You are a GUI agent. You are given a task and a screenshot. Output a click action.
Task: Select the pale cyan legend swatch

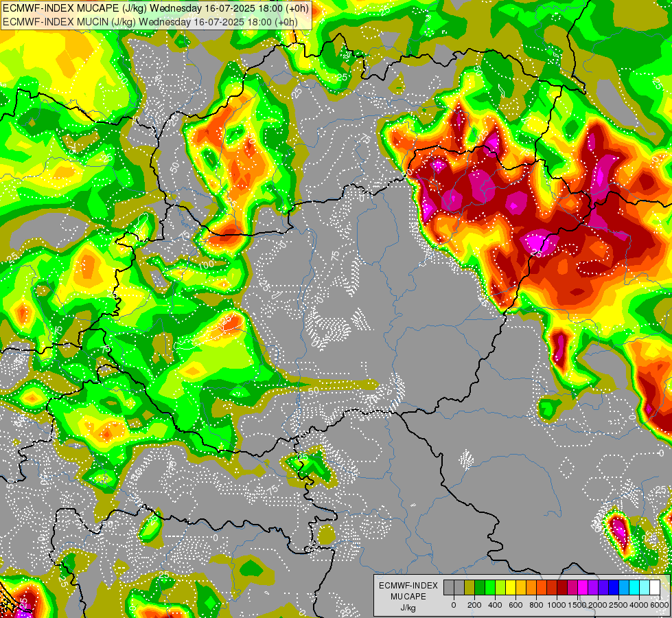coord(645,587)
